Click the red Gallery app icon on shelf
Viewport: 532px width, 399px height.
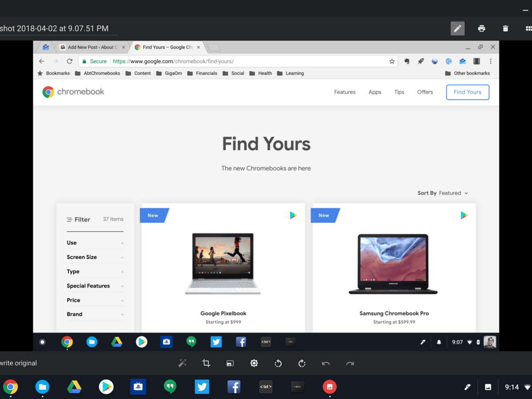tap(329, 387)
